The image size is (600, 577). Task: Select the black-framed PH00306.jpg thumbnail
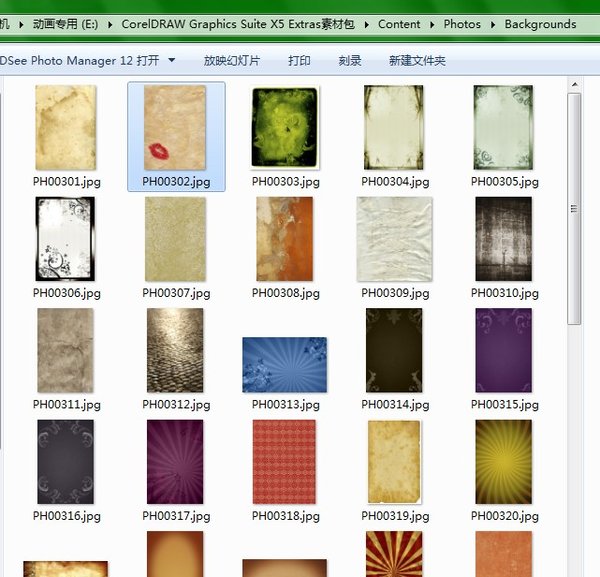point(65,239)
